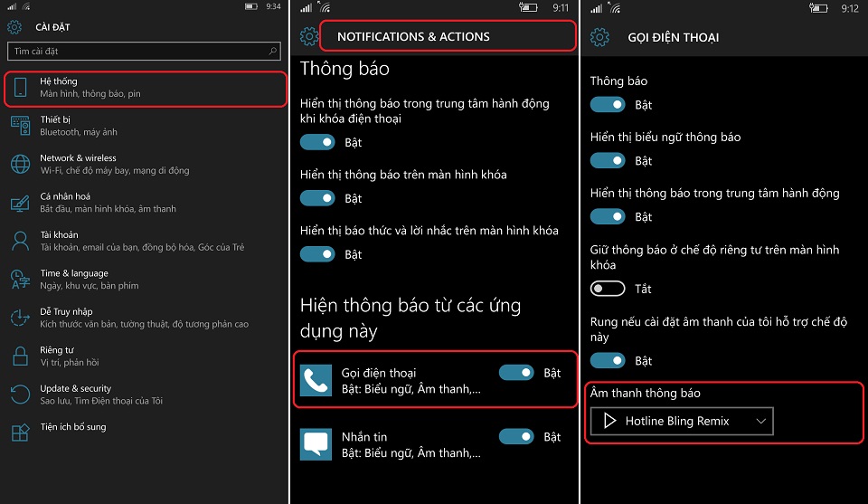Open the Time & language icon
868x504 pixels.
21,279
